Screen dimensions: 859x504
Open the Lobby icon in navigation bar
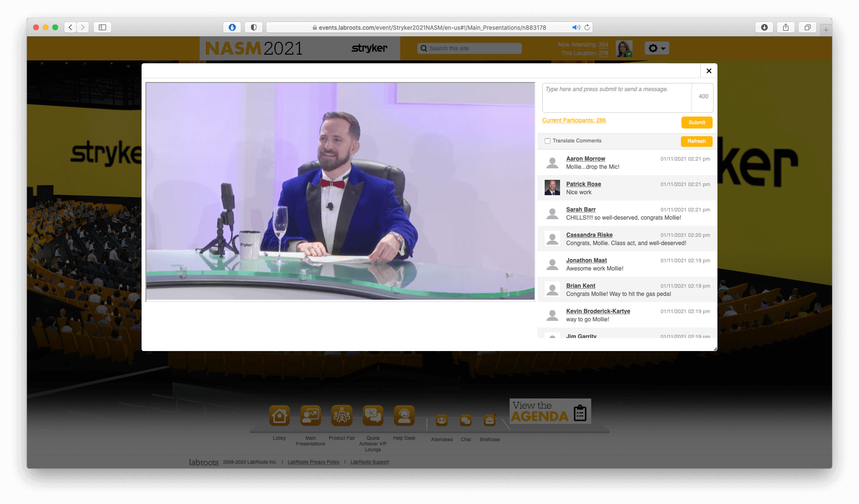pyautogui.click(x=279, y=415)
